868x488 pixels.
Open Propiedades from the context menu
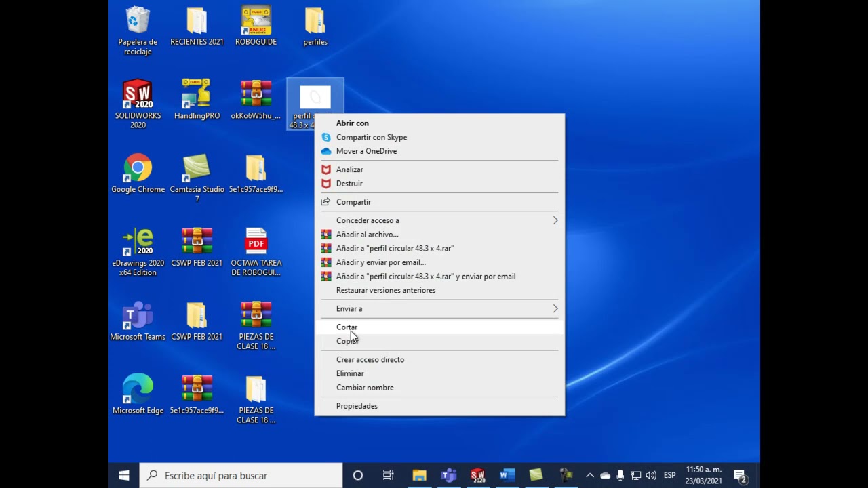pyautogui.click(x=439, y=406)
